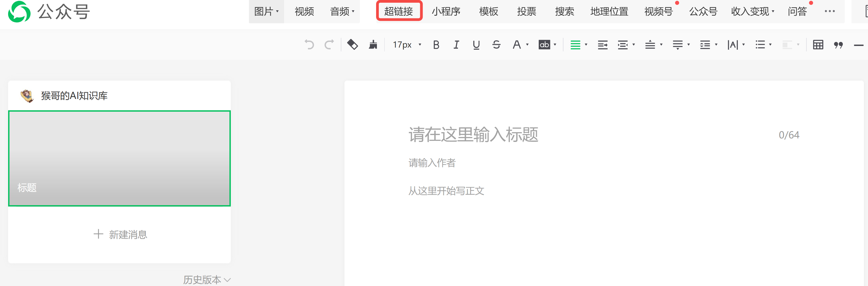Expand the text alignment dropdown arrow
868x286 pixels.
point(586,45)
